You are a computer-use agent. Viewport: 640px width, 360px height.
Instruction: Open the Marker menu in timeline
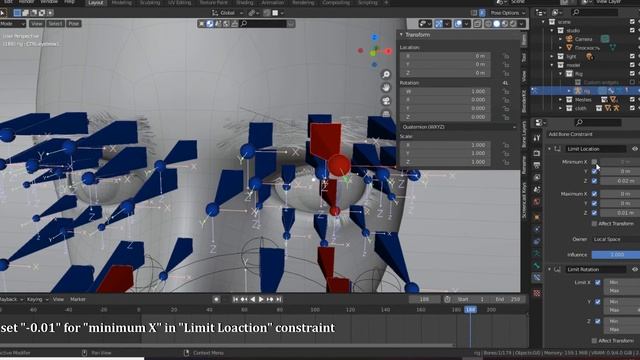pos(78,299)
